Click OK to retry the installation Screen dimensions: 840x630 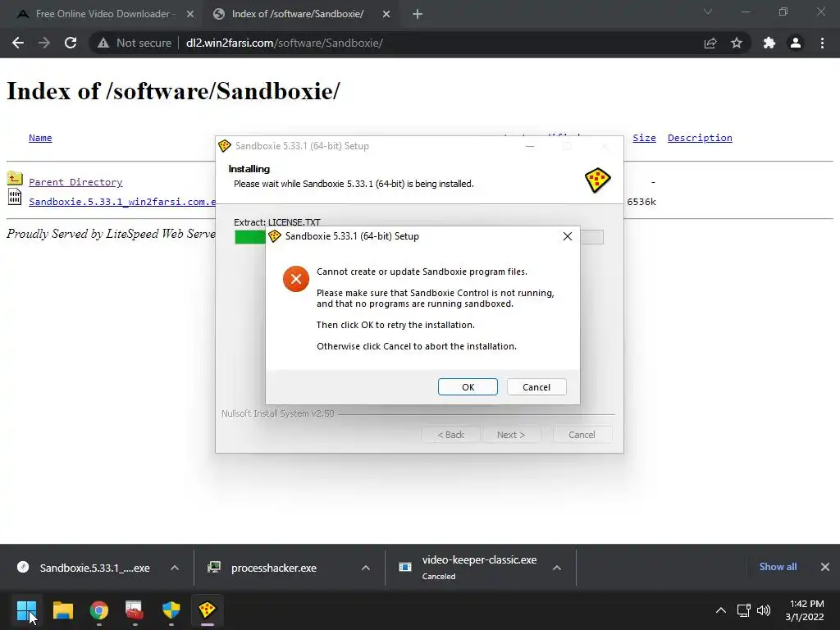(x=468, y=387)
